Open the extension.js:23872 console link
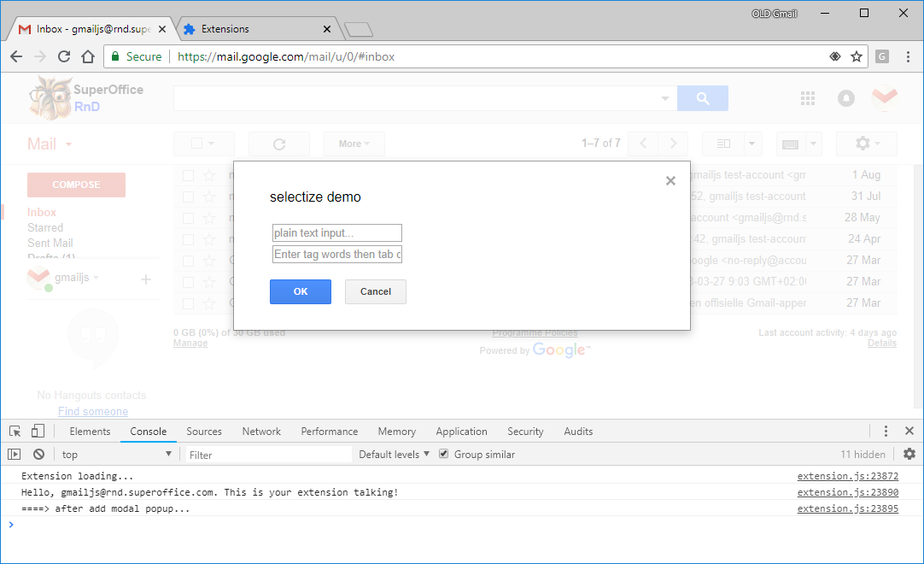This screenshot has height=564, width=924. [847, 476]
